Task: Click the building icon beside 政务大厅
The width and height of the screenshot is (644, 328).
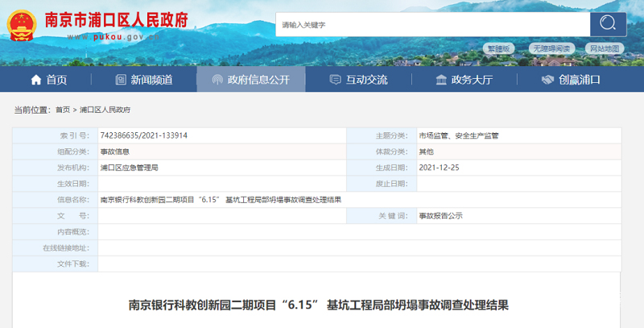Action: coord(440,80)
